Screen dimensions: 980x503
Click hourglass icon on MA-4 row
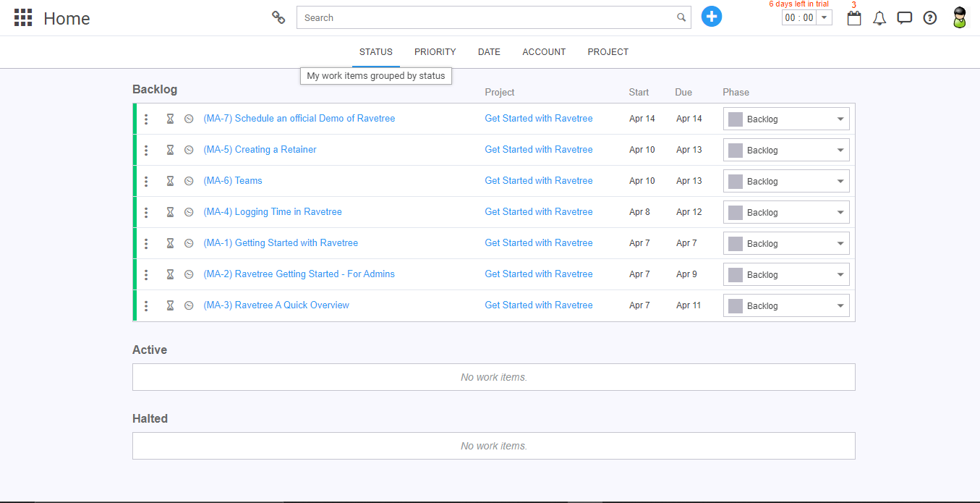170,212
